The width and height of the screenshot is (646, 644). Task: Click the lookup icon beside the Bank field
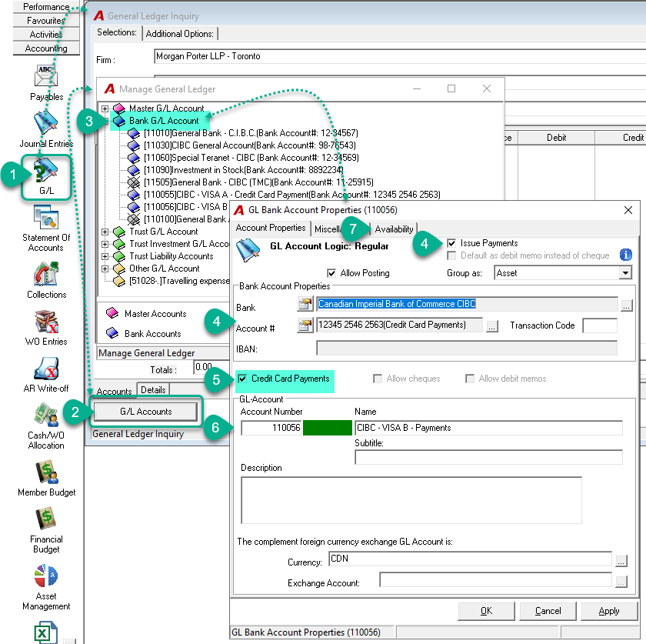coord(305,304)
